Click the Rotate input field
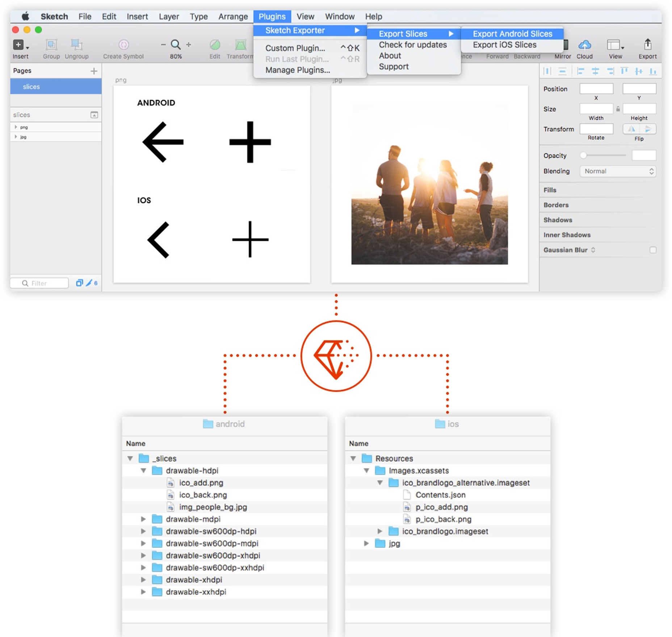This screenshot has width=672, height=637. coord(596,129)
